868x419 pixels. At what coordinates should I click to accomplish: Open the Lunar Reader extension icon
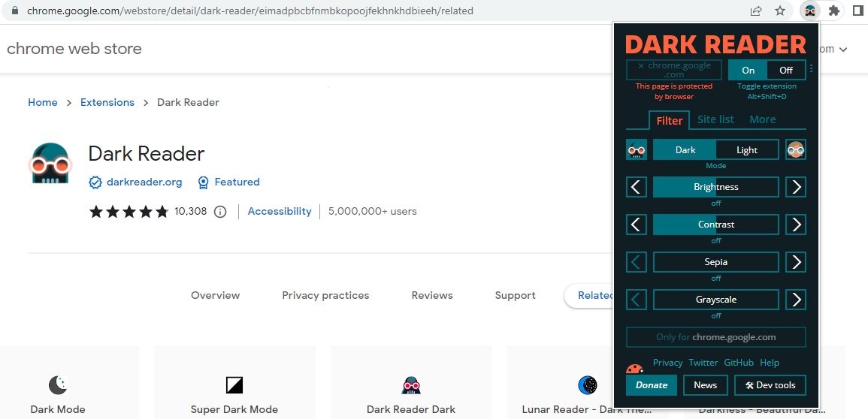(x=588, y=384)
